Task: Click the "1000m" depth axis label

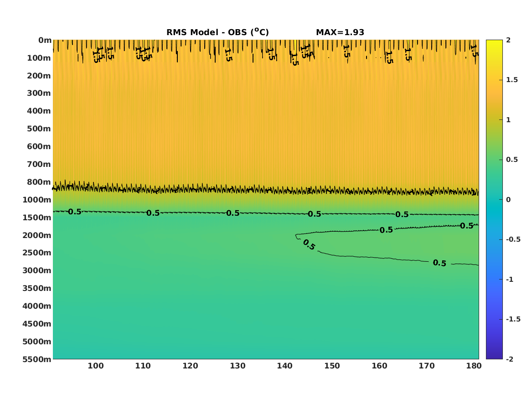Action: pos(37,200)
